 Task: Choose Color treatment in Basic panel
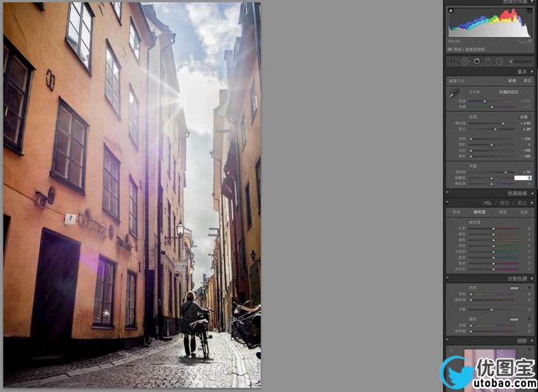click(512, 80)
